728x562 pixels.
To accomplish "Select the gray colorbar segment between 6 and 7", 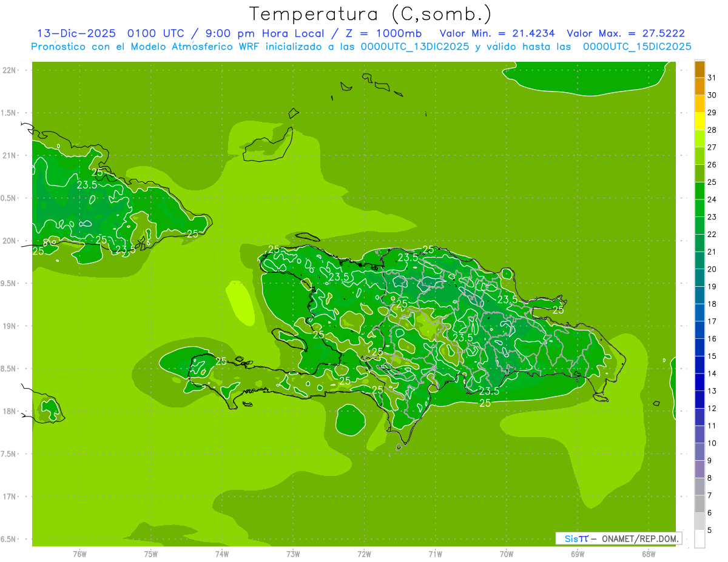I will click(x=699, y=504).
